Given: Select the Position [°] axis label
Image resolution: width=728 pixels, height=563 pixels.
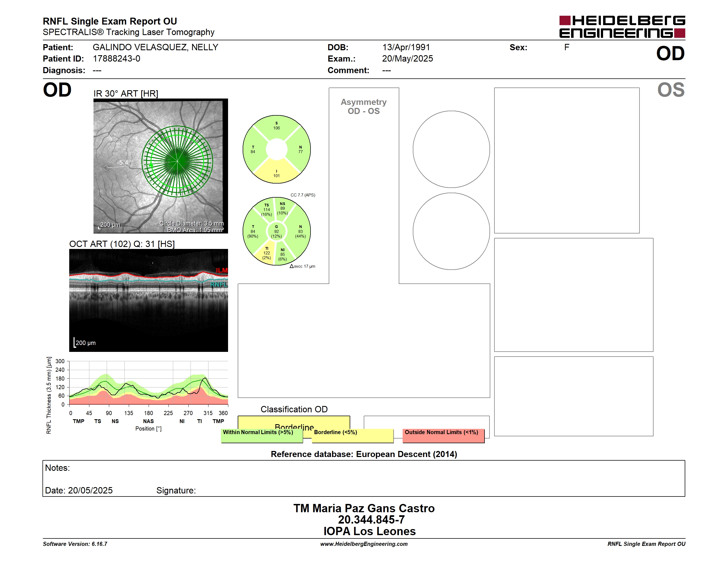Looking at the screenshot, I should (x=148, y=429).
